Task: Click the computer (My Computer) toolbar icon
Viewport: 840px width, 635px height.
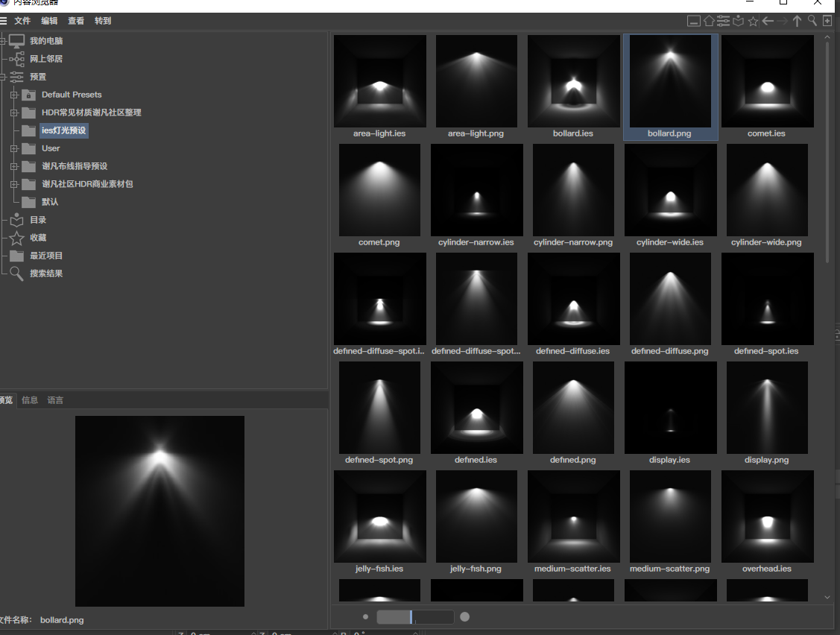Action: point(694,21)
